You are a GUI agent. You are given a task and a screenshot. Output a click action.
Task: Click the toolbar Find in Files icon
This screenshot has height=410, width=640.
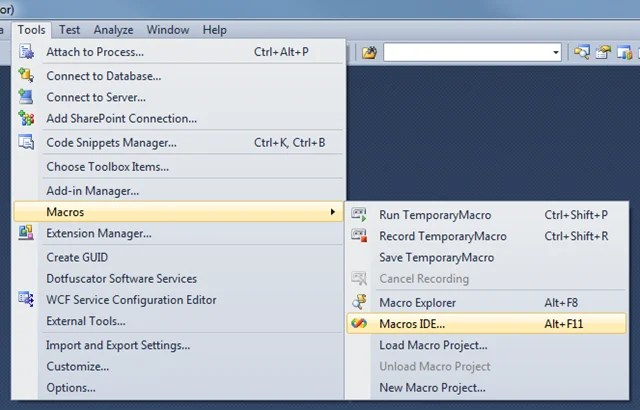[369, 52]
